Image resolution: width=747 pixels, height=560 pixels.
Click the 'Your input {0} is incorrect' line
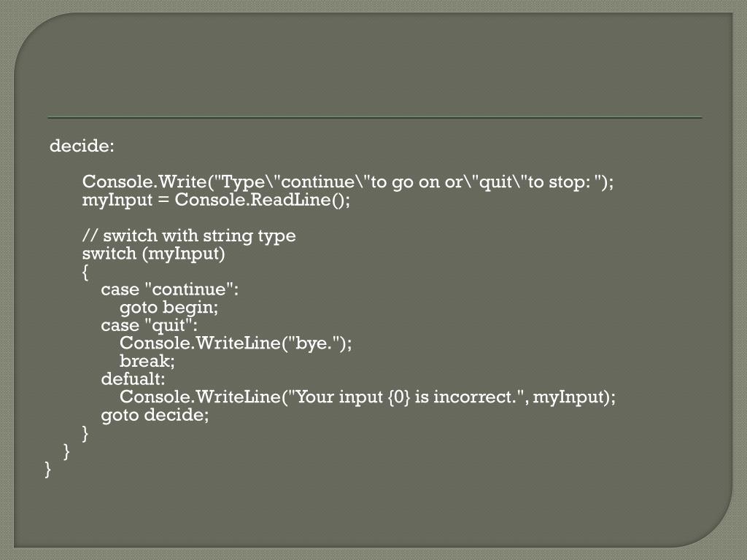tap(368, 397)
